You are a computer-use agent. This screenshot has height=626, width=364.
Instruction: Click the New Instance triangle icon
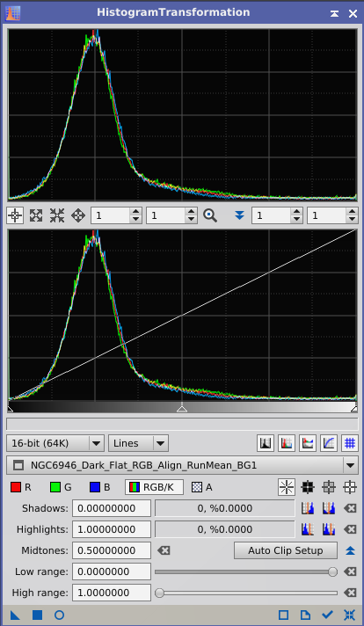point(15,615)
